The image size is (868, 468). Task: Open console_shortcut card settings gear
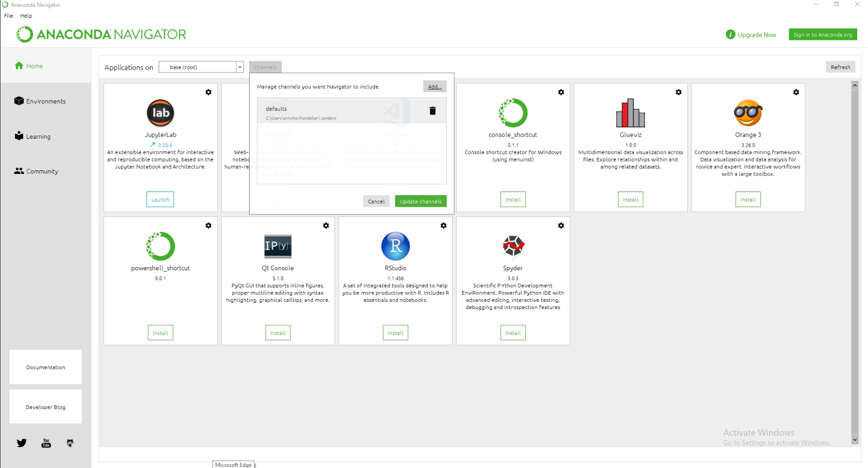[561, 92]
